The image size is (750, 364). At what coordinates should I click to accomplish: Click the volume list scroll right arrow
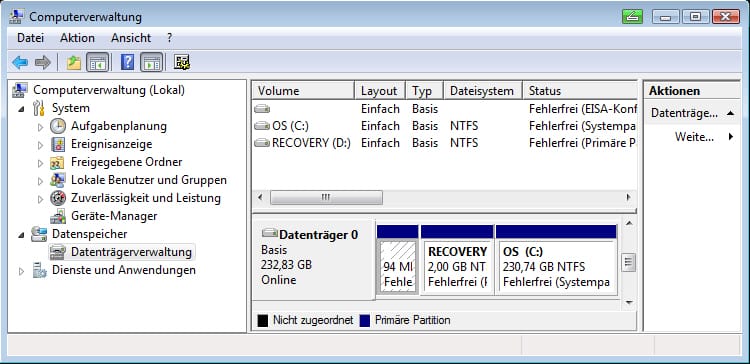[629, 197]
